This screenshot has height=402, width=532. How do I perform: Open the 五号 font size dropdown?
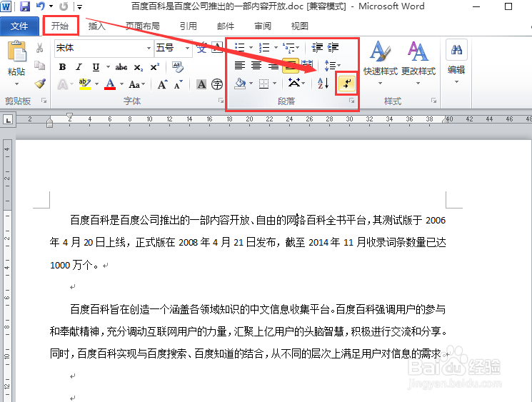pos(187,48)
